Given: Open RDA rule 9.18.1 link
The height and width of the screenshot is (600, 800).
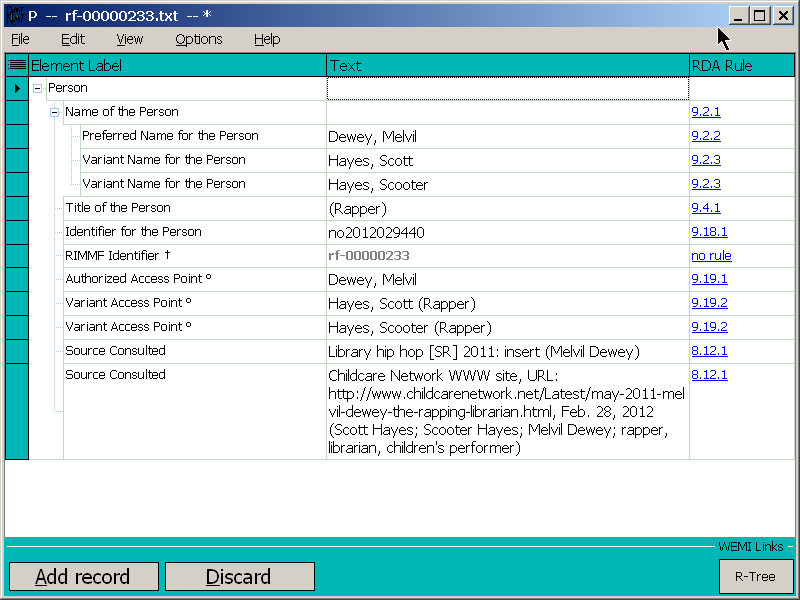Looking at the screenshot, I should 709,232.
